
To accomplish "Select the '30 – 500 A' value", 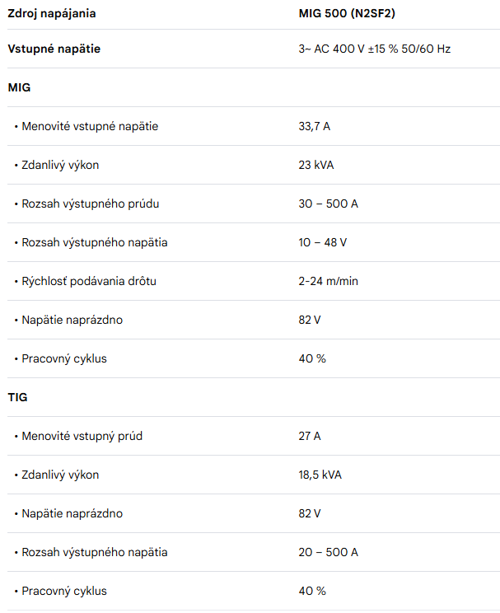I will (x=328, y=204).
